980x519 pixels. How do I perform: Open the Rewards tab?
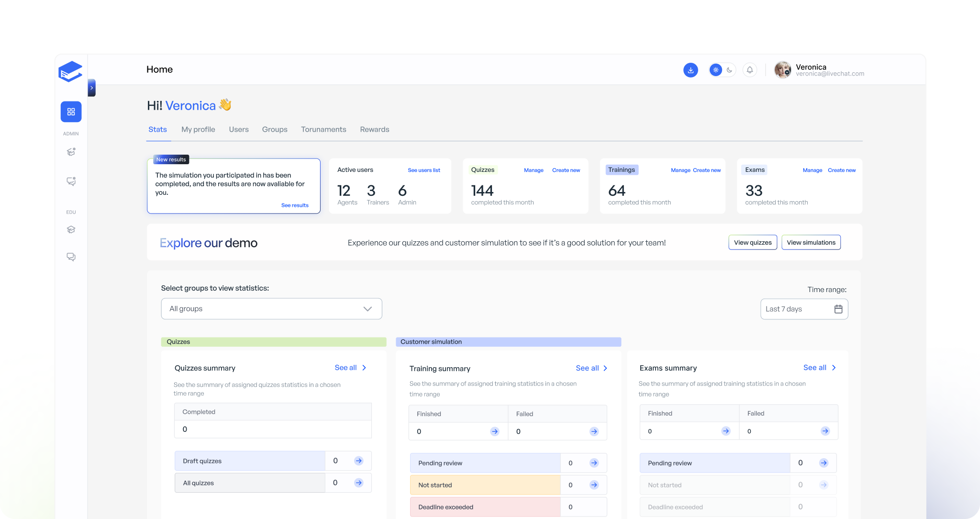coord(374,129)
